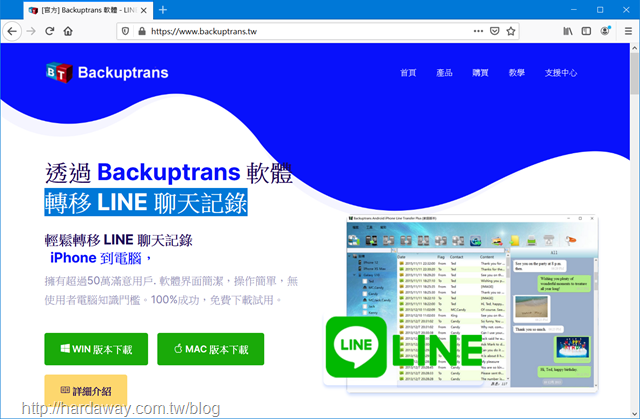Open the 支援中心 navigation item
640x419 pixels.
(x=561, y=73)
